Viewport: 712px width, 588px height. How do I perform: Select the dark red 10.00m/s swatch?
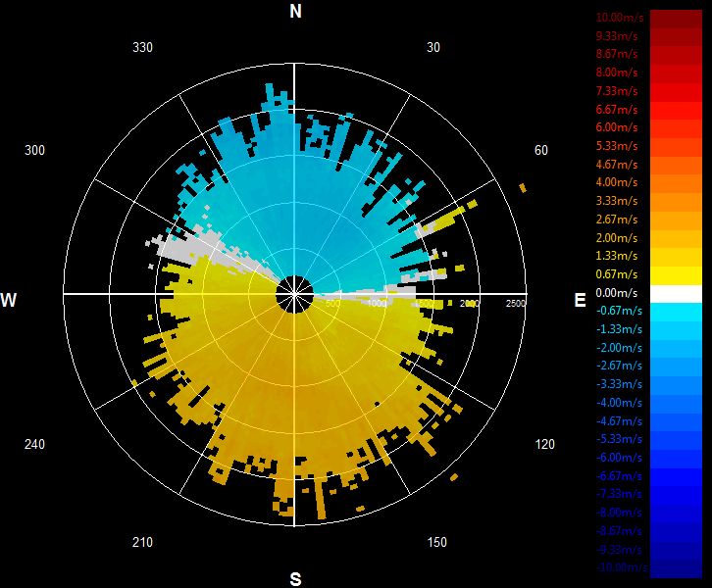click(676, 19)
